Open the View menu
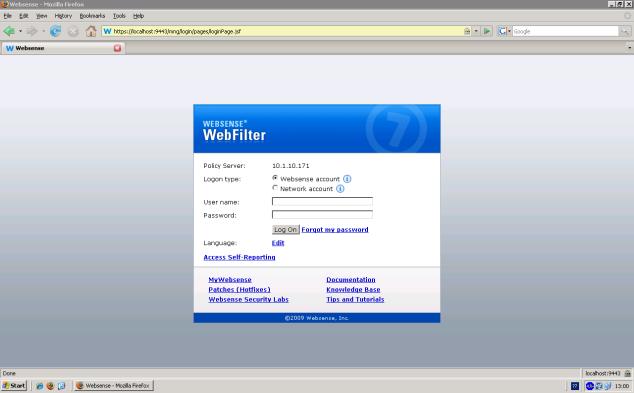 point(42,16)
